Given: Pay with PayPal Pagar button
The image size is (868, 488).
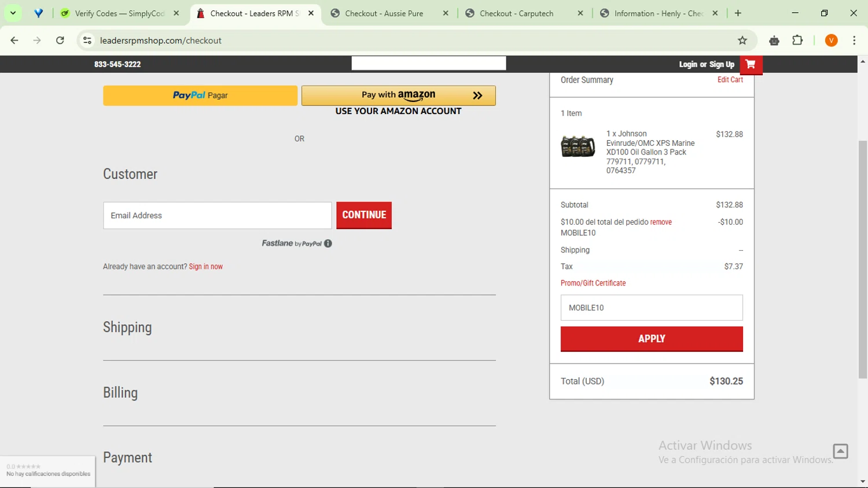Looking at the screenshot, I should (200, 96).
